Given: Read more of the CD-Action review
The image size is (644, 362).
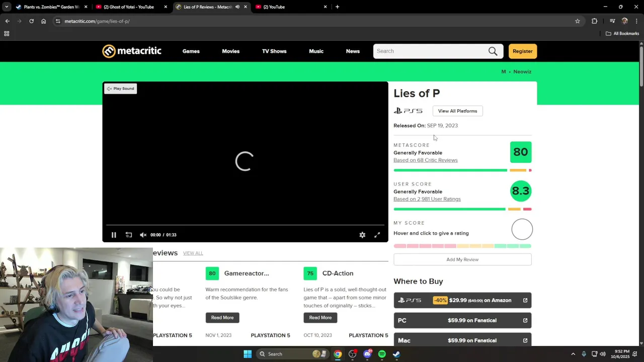Looking at the screenshot, I should coord(320,318).
